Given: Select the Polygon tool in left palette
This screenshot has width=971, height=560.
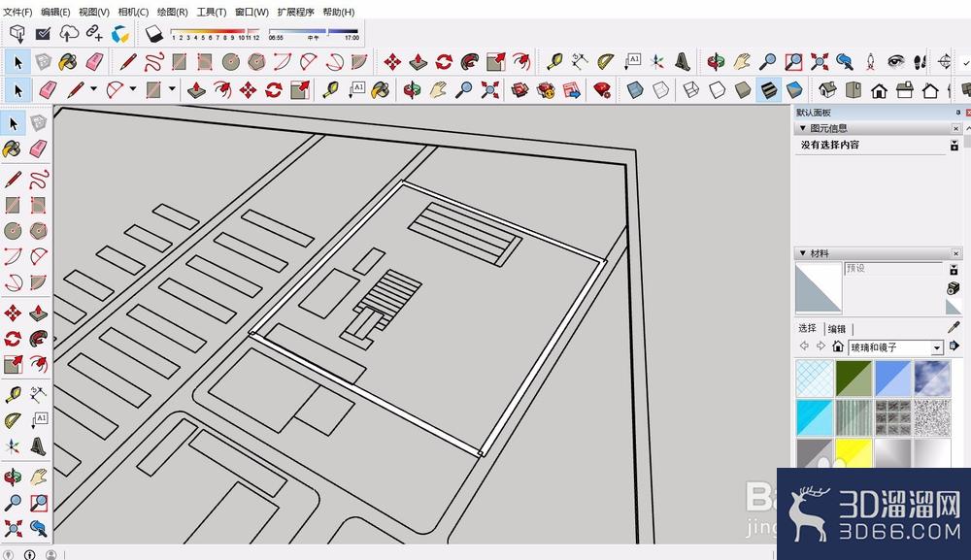Looking at the screenshot, I should coord(39,231).
